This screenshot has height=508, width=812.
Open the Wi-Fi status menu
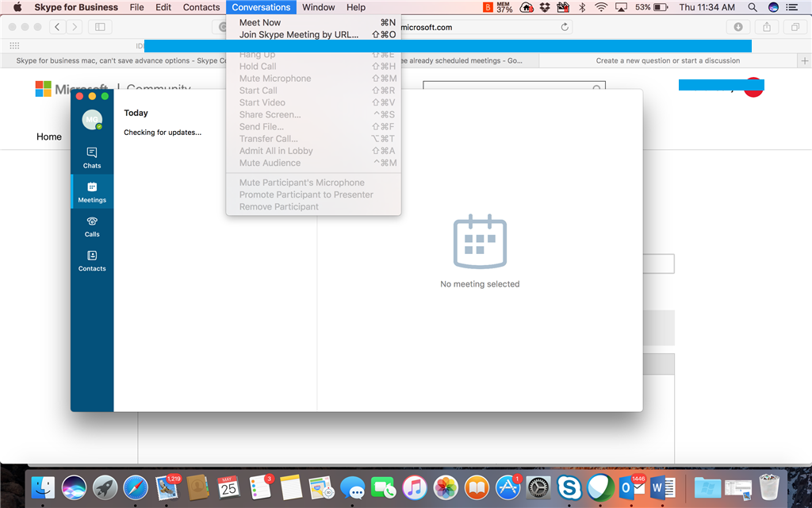(601, 7)
